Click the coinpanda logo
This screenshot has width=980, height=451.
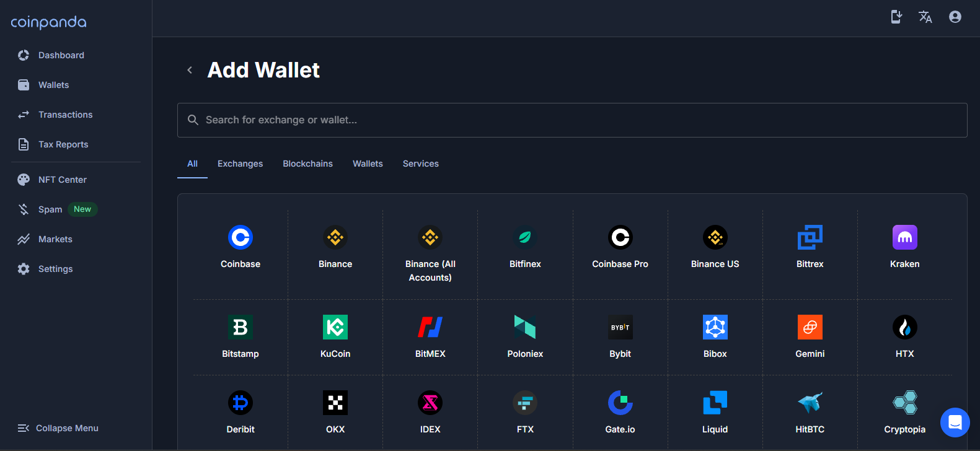(48, 22)
